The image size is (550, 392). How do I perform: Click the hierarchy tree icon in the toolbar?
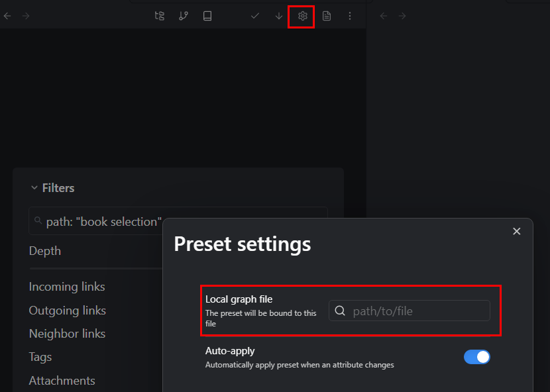coord(159,15)
